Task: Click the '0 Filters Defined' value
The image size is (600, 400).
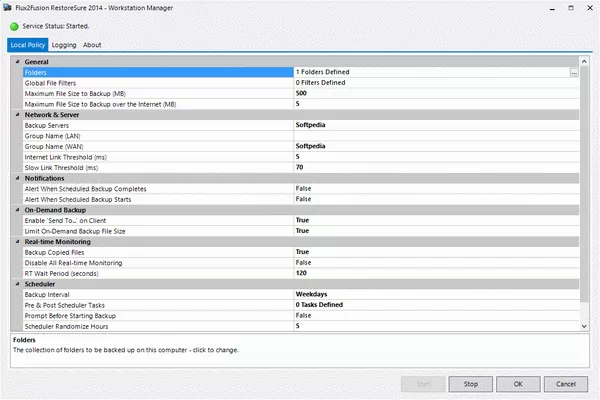Action: [321, 83]
